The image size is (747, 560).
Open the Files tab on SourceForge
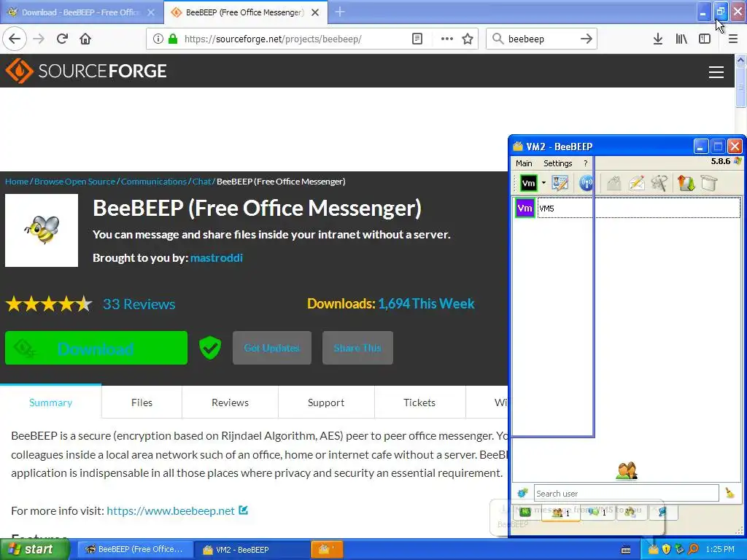point(142,402)
